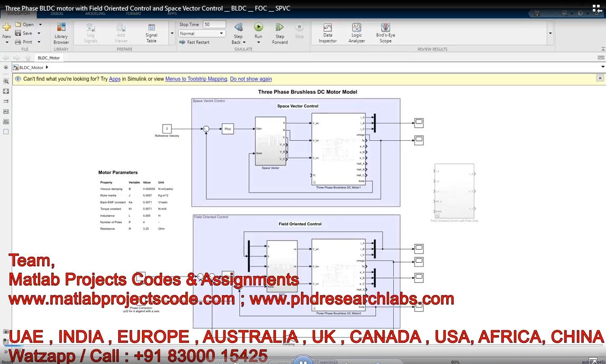Image resolution: width=606 pixels, height=364 pixels.
Task: Expand the Run dropdown arrow
Action: [259, 42]
